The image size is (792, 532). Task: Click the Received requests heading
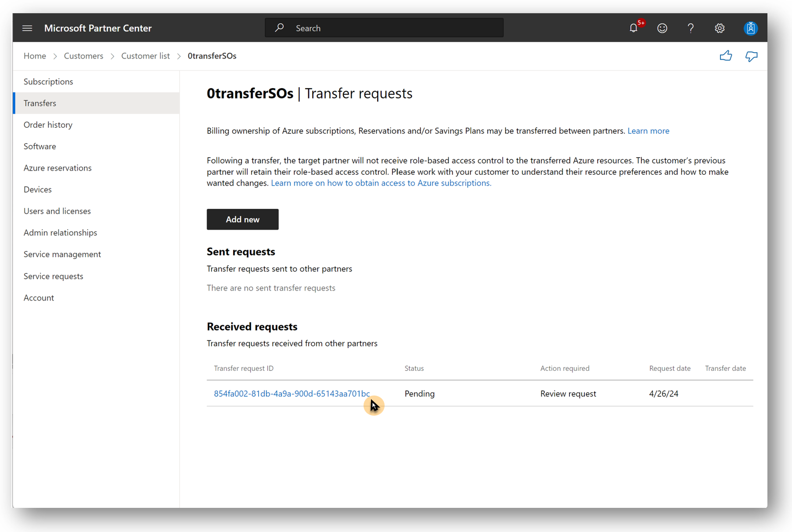[x=252, y=327]
